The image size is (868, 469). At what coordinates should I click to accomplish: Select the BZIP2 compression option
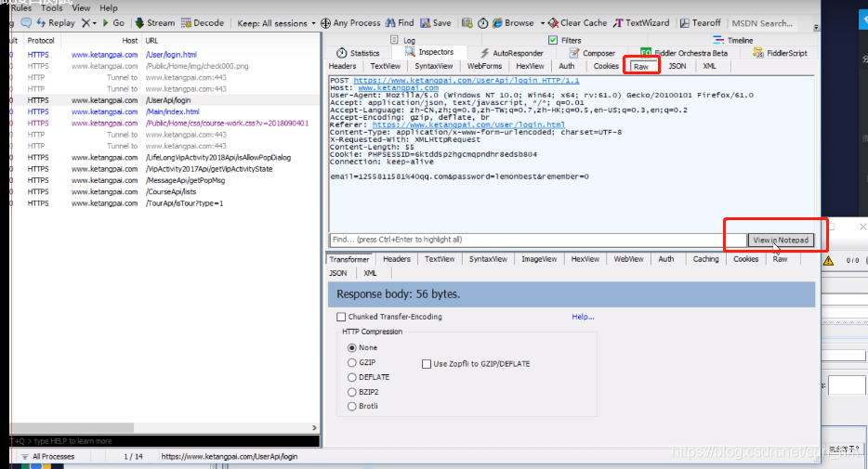click(x=351, y=392)
